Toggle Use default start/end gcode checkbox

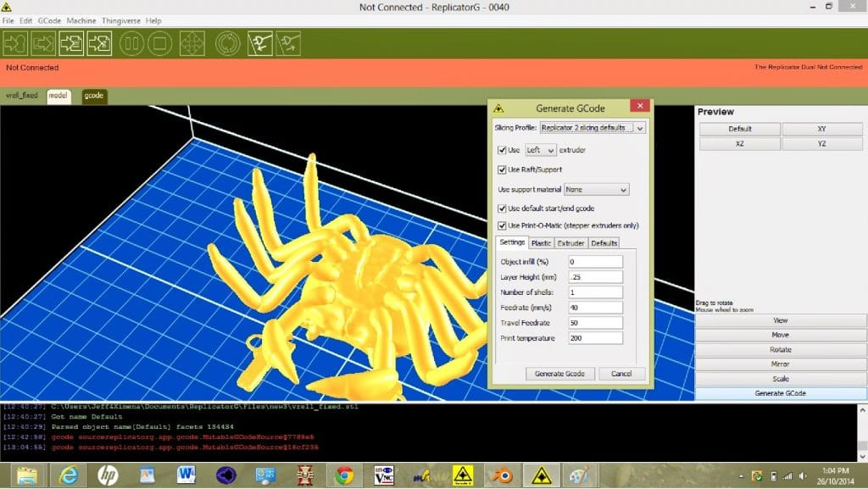(502, 208)
